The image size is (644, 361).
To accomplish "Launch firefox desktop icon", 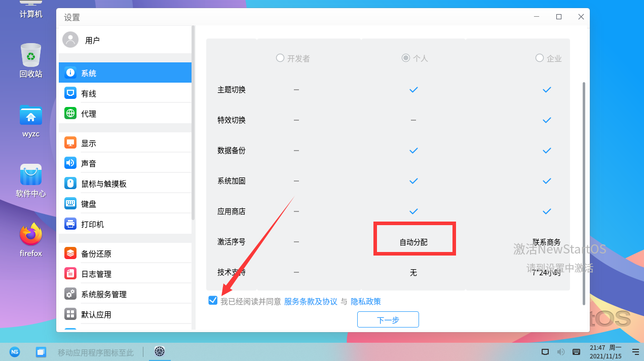I will click(31, 240).
